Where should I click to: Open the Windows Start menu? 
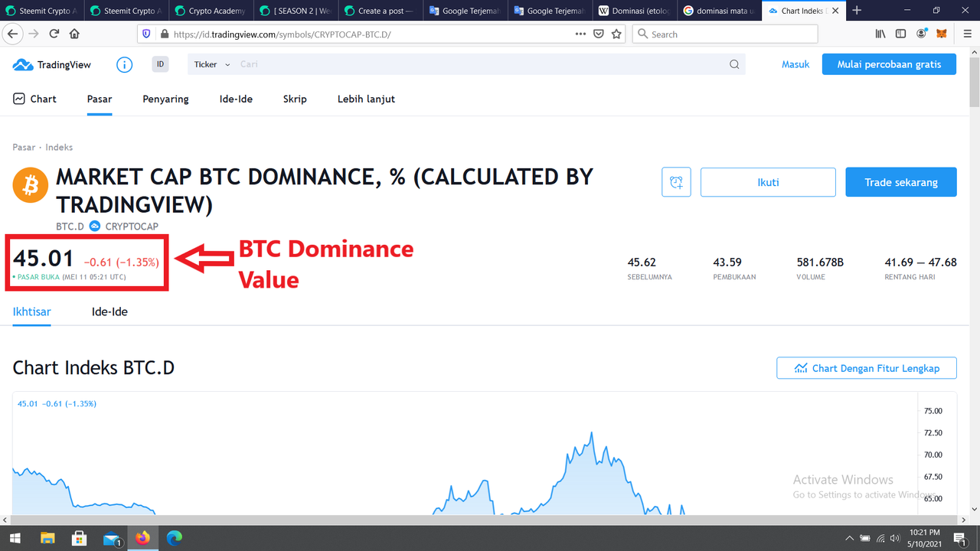(x=15, y=538)
